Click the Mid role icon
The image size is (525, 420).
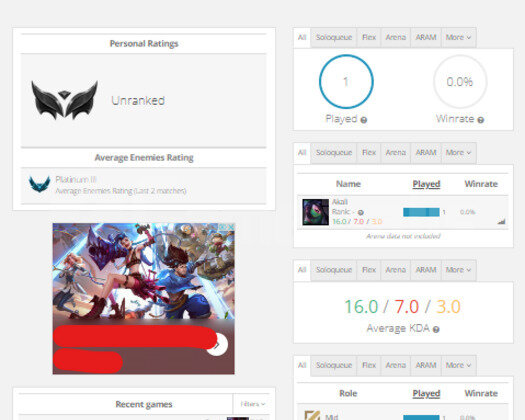pos(312,415)
